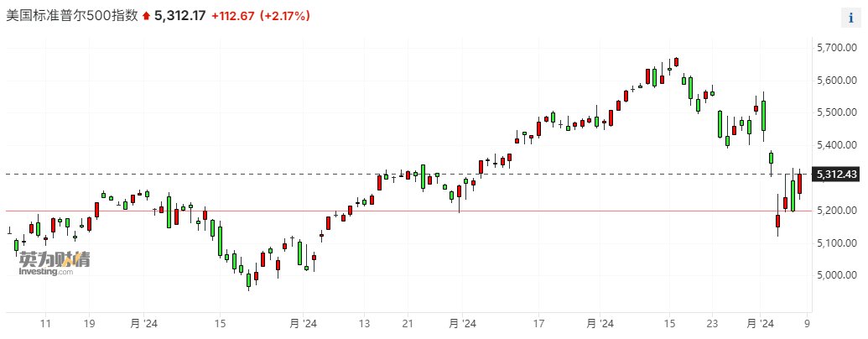Click the 5,600.00 price axis label
Viewport: 868px width, 339px height.
click(x=837, y=81)
